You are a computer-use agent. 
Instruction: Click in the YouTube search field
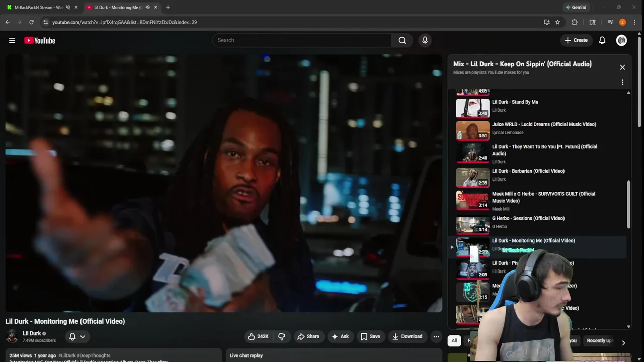coord(302,40)
